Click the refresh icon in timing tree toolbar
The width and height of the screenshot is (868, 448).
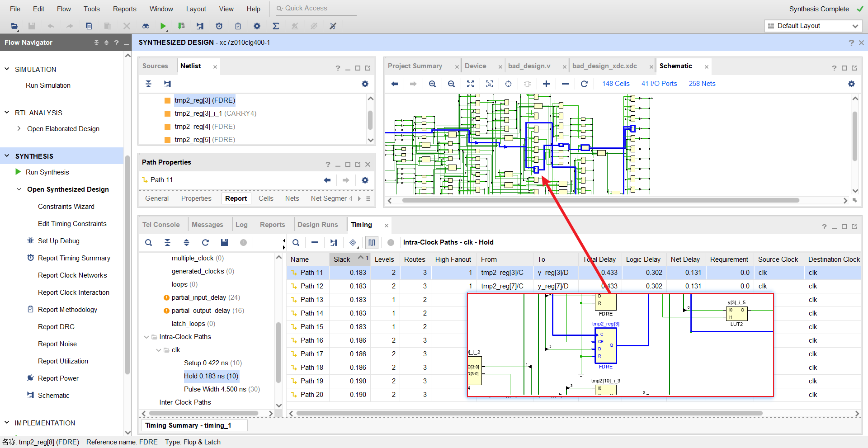tap(205, 243)
